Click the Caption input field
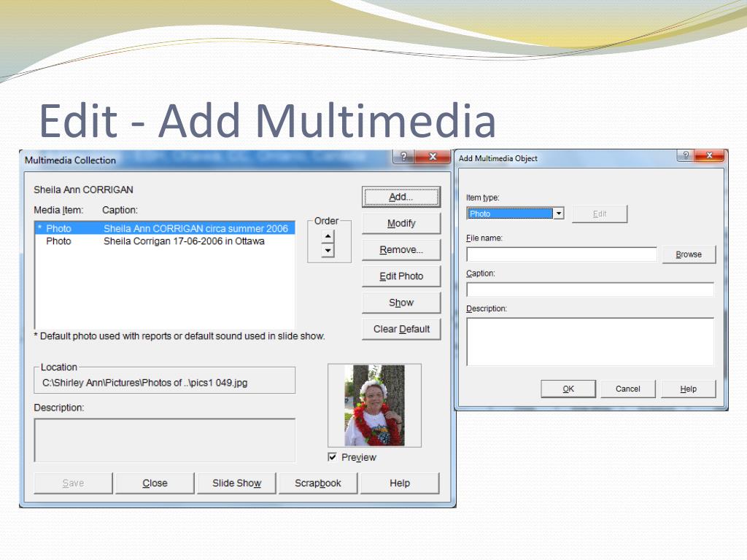 [590, 289]
